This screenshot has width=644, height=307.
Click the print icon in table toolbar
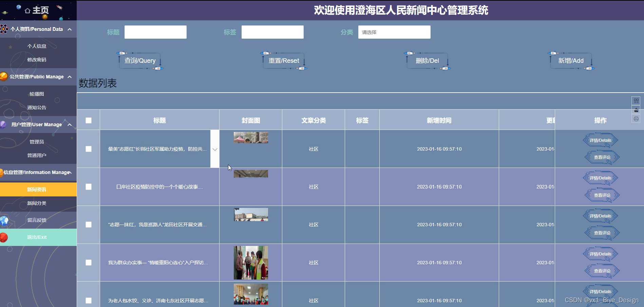click(636, 119)
